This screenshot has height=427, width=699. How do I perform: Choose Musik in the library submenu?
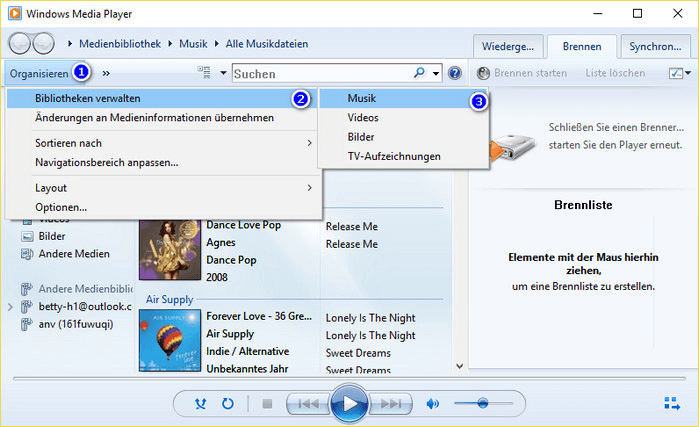point(403,99)
